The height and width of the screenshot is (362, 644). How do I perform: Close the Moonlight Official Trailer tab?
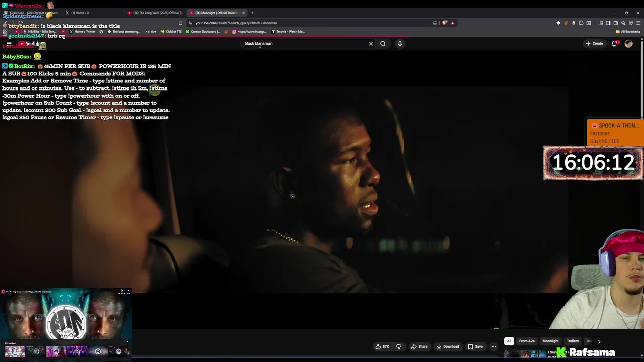tap(243, 13)
